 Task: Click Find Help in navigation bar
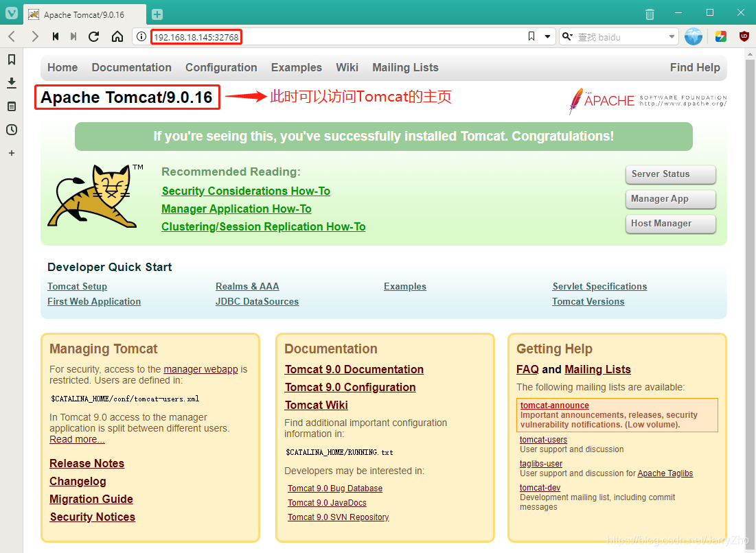[x=695, y=67]
